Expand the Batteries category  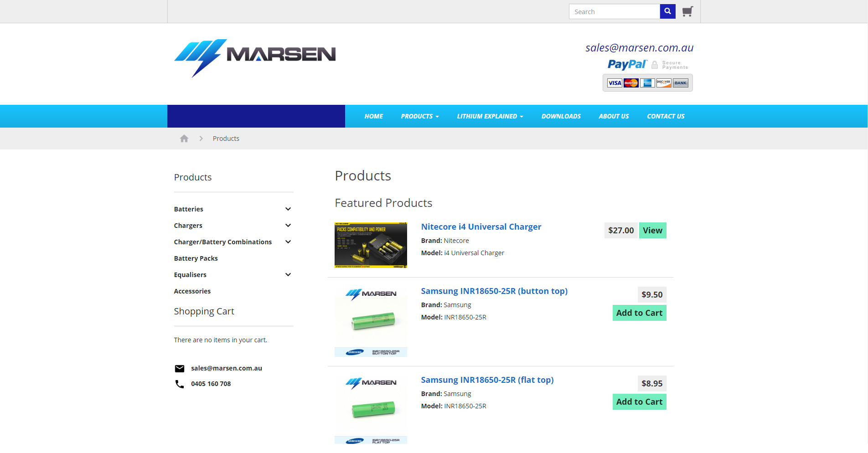(288, 209)
